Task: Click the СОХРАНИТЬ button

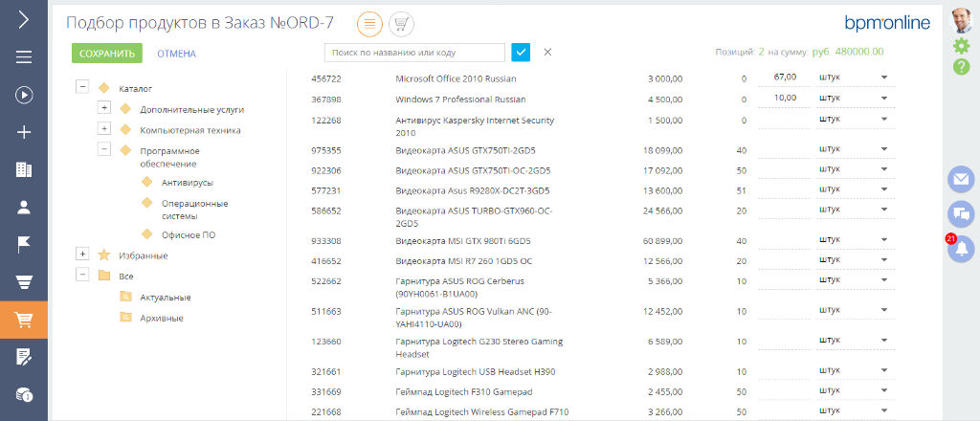Action: click(x=107, y=53)
